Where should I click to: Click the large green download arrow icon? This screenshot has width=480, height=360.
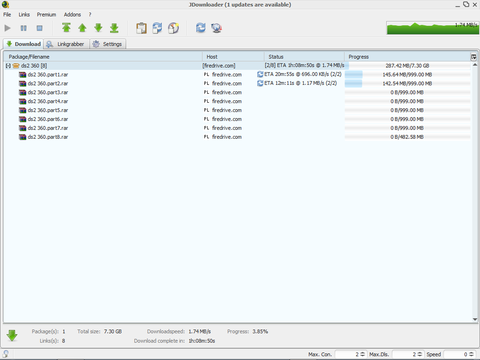pos(12,336)
